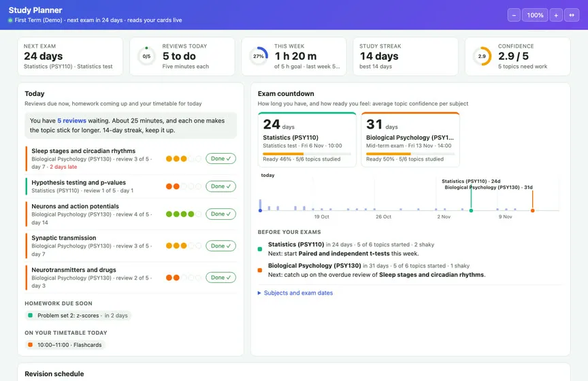Click the '2 Nov' timeline date label

coord(444,217)
